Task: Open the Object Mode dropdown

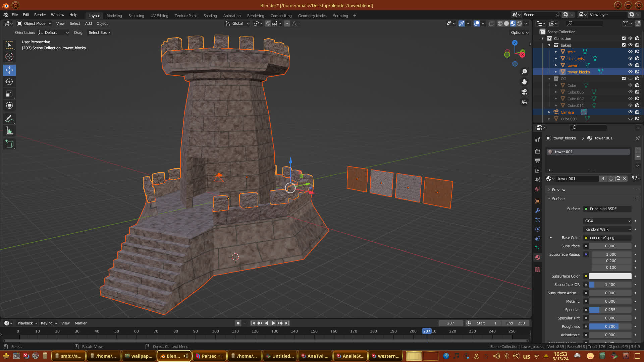Action: (34, 23)
